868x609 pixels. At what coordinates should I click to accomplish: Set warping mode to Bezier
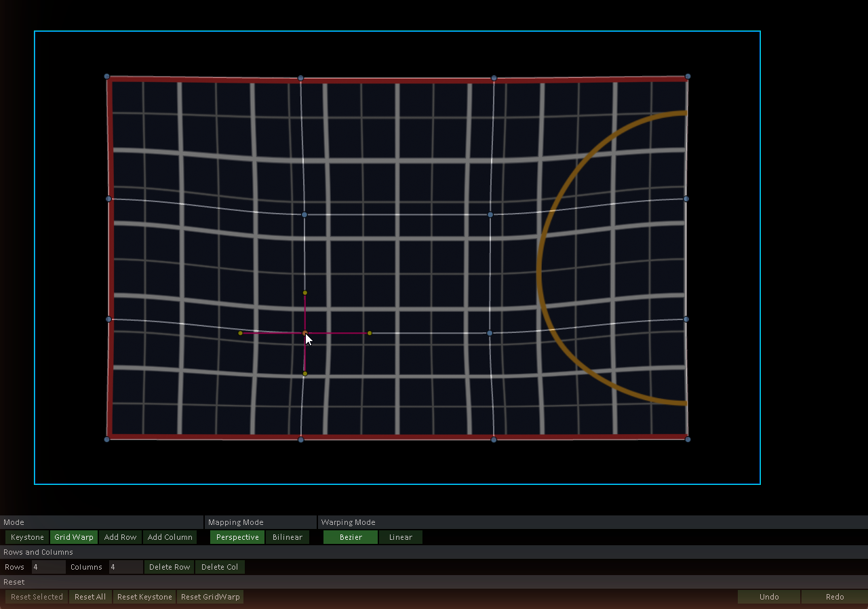click(351, 537)
